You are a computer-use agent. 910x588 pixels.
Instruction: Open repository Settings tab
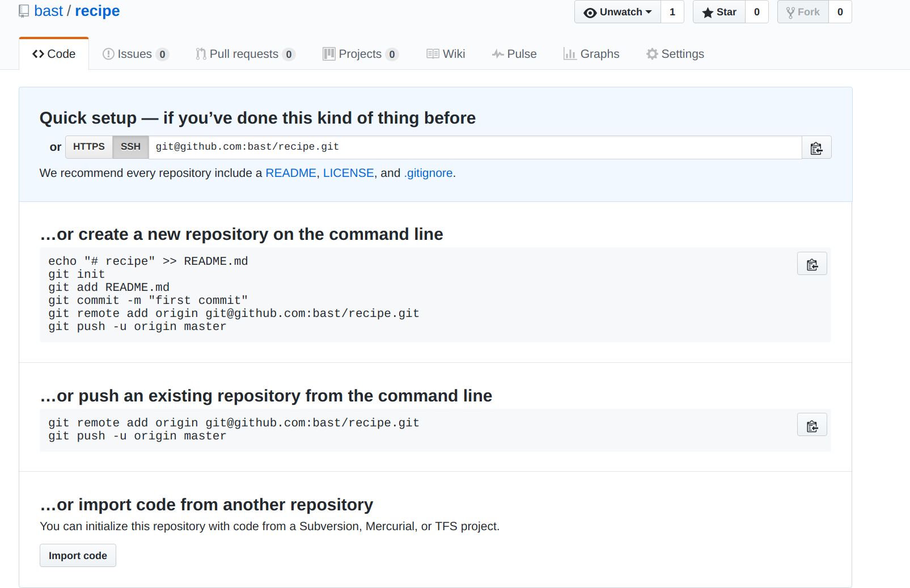click(x=675, y=54)
